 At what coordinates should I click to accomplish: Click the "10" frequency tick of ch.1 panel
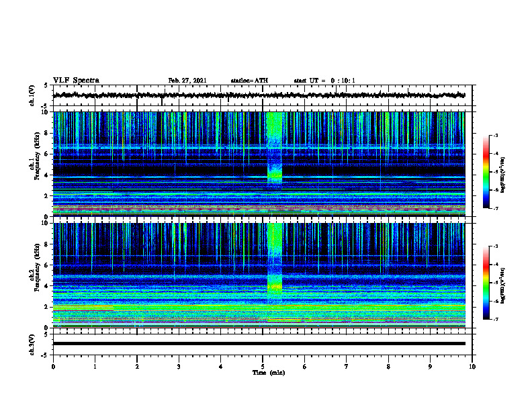coord(46,112)
